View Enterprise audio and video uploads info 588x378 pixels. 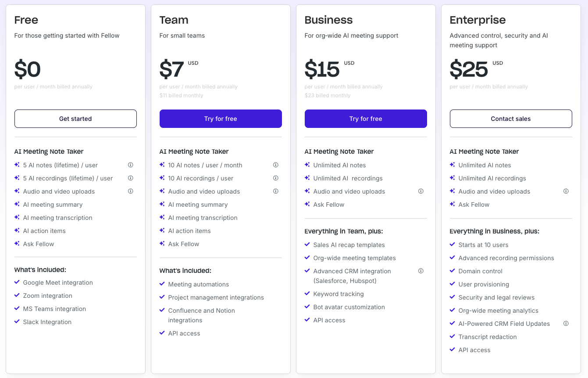click(x=566, y=191)
